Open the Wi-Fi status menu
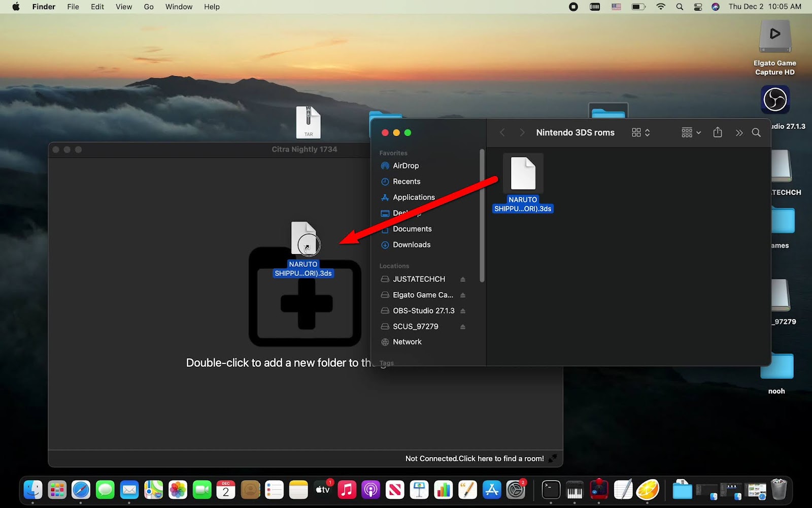Viewport: 812px width, 508px height. pyautogui.click(x=660, y=7)
